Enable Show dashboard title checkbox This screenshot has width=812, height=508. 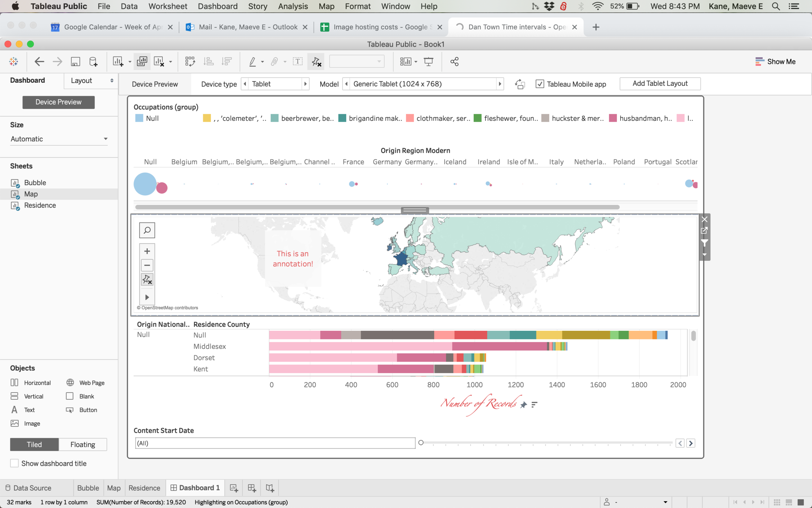(14, 463)
